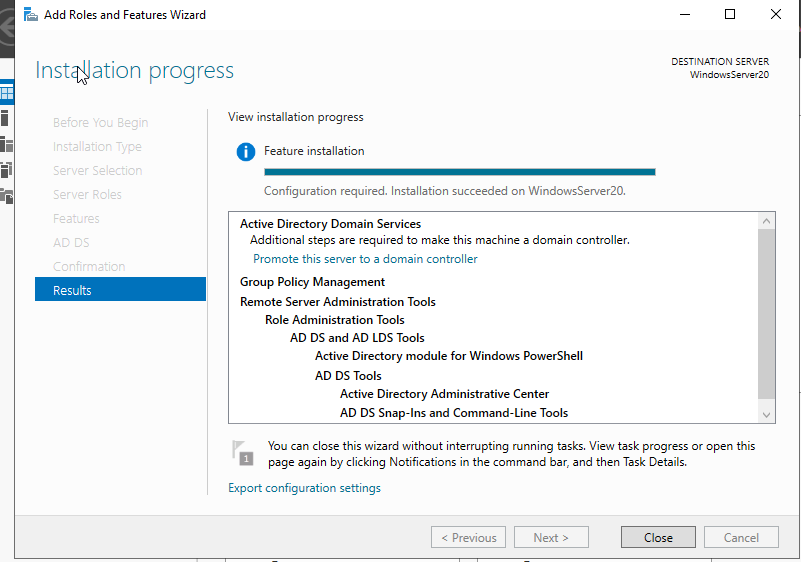The height and width of the screenshot is (562, 801).
Task: Click Active Directory Administrative Center entry
Action: (x=444, y=394)
